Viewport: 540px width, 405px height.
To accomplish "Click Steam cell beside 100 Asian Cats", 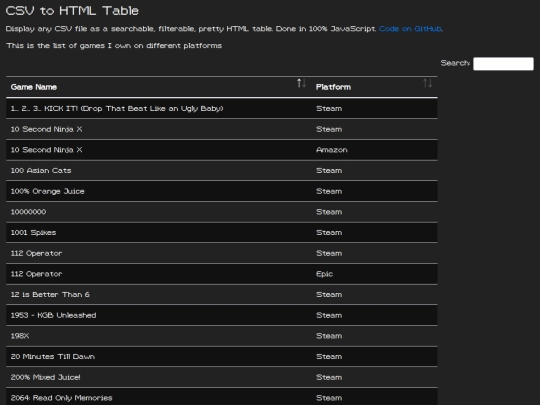I will point(374,170).
